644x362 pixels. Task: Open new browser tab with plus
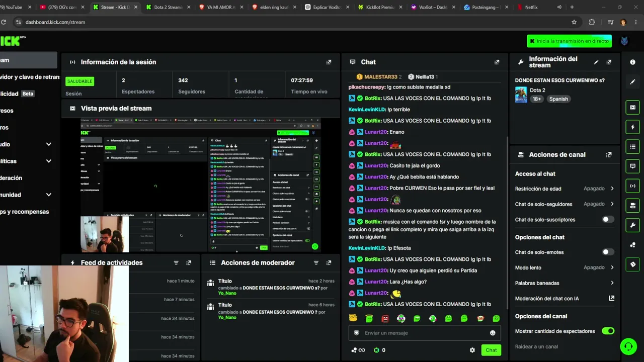click(572, 7)
